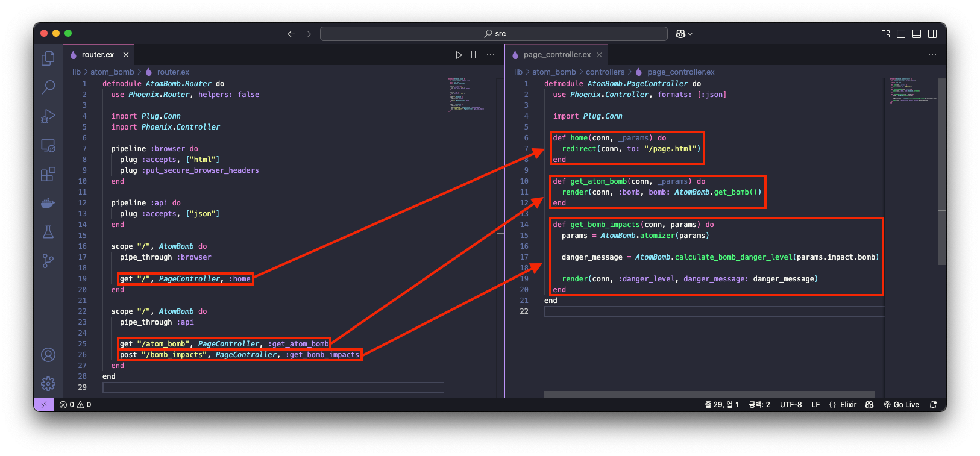Open the Search view in activity bar
Image resolution: width=980 pixels, height=456 pixels.
(x=48, y=87)
